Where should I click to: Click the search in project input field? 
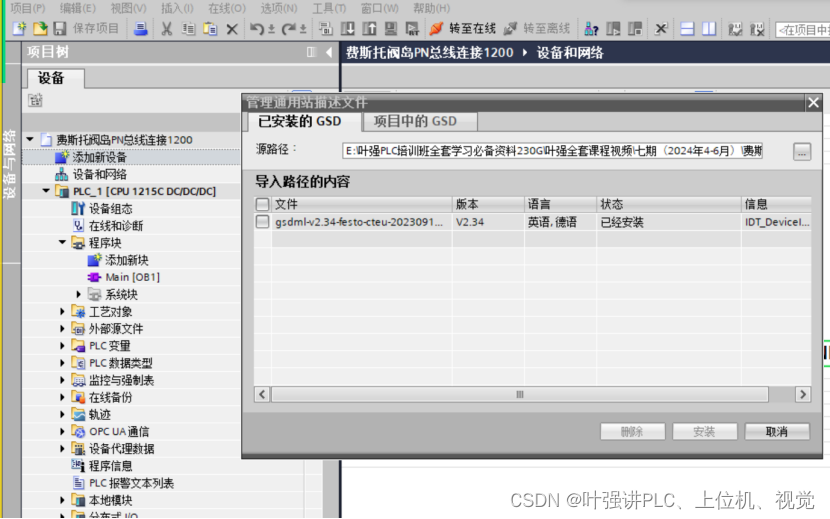coord(803,30)
